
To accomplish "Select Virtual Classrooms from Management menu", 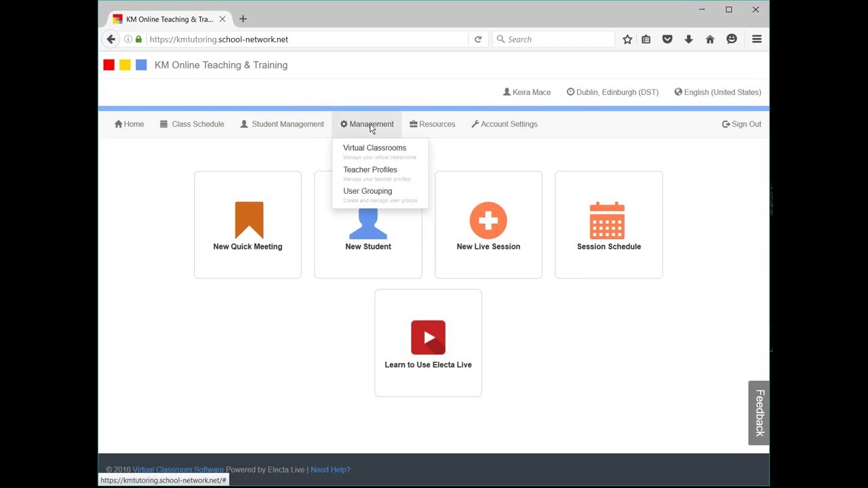I will click(374, 148).
